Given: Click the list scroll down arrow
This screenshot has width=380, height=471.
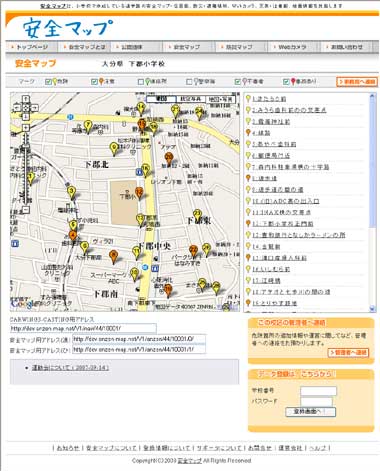Looking at the screenshot, I should (x=372, y=309).
